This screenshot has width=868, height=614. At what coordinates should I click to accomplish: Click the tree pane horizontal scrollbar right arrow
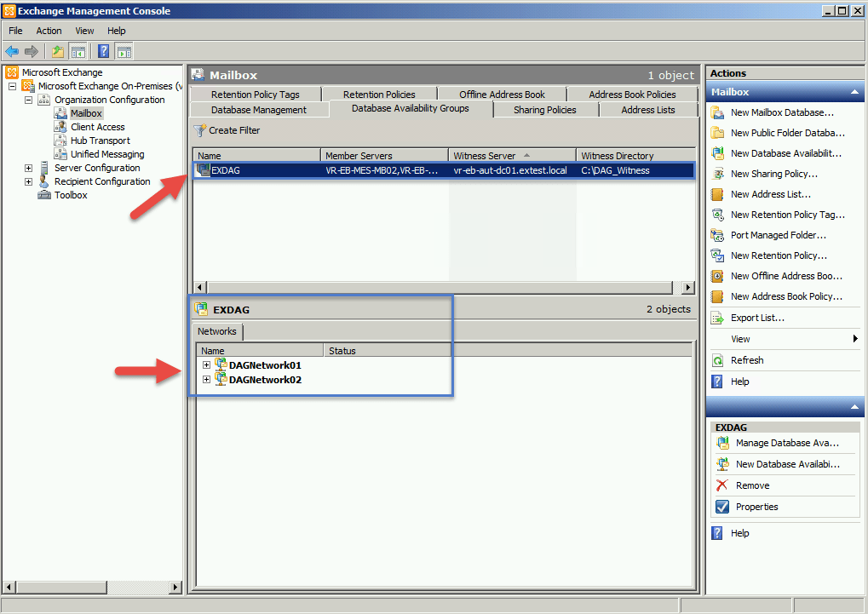pos(175,587)
